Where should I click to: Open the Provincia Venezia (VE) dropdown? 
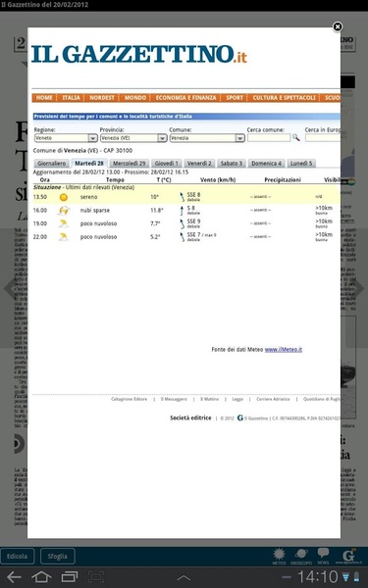point(133,138)
